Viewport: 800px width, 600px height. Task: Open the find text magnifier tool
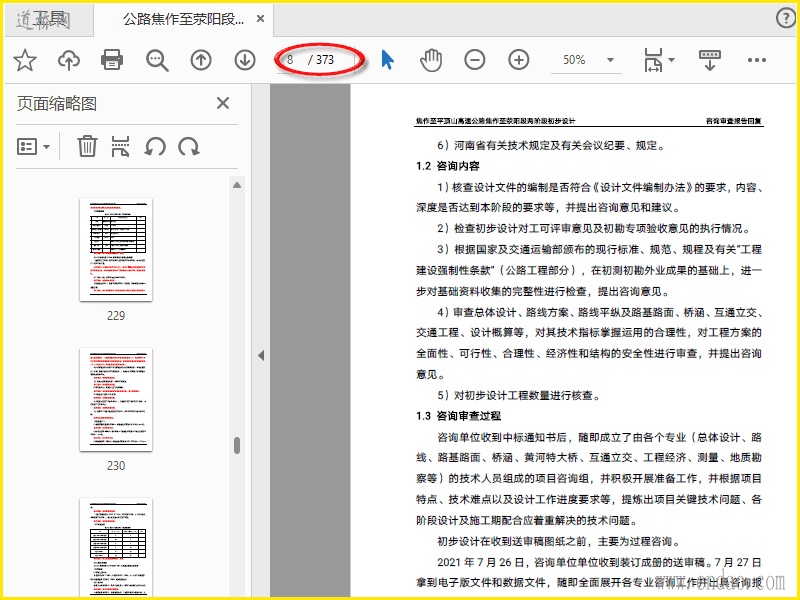tap(157, 60)
